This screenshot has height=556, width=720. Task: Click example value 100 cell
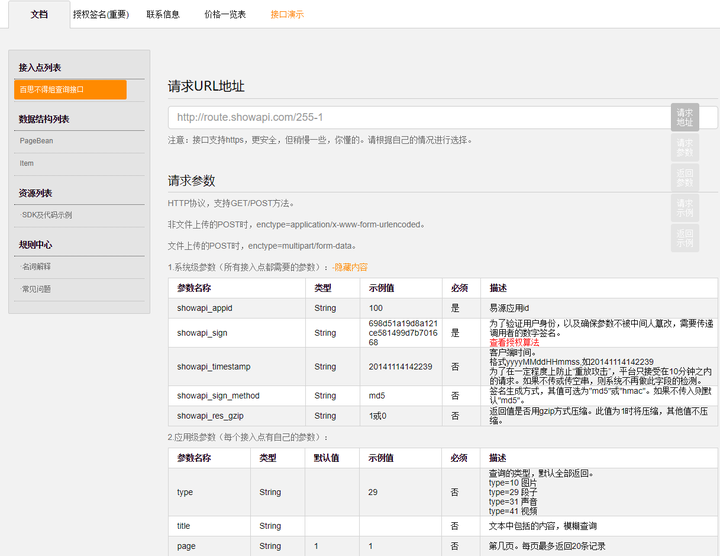click(x=401, y=308)
